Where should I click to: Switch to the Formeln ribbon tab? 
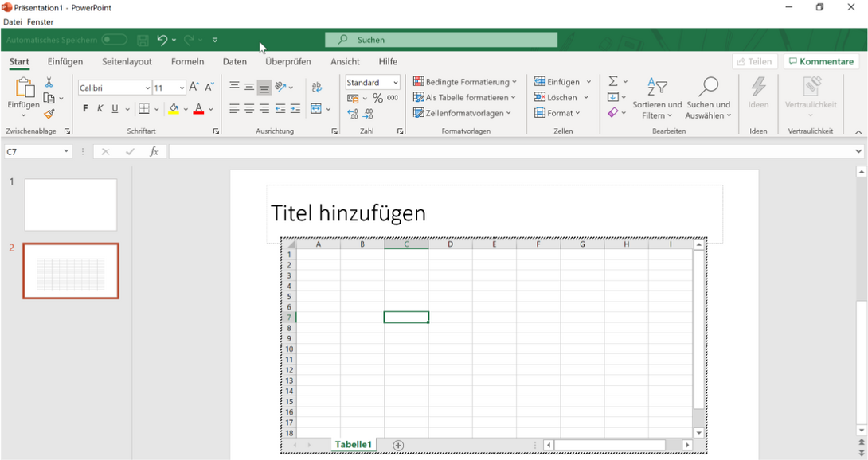click(x=188, y=61)
